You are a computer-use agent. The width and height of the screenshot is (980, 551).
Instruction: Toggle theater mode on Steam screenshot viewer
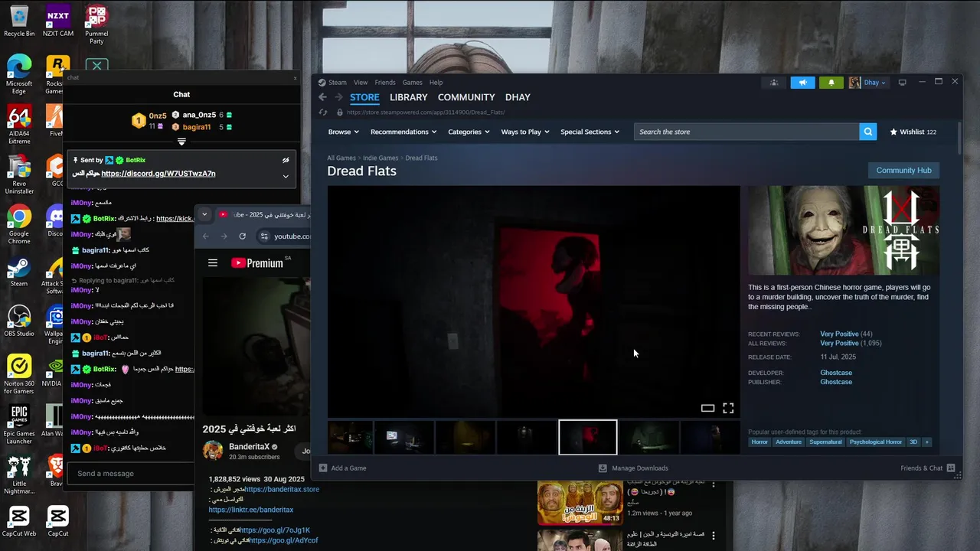[x=707, y=408]
